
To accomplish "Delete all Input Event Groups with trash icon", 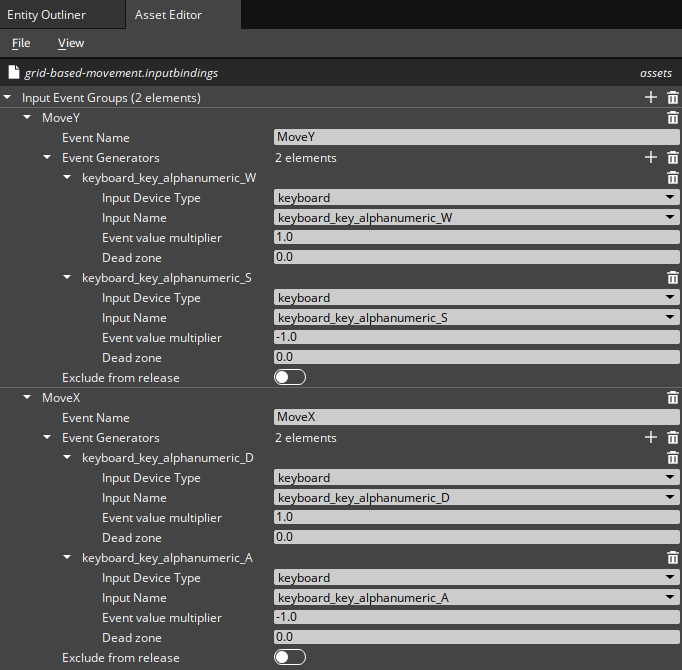I will [x=673, y=98].
